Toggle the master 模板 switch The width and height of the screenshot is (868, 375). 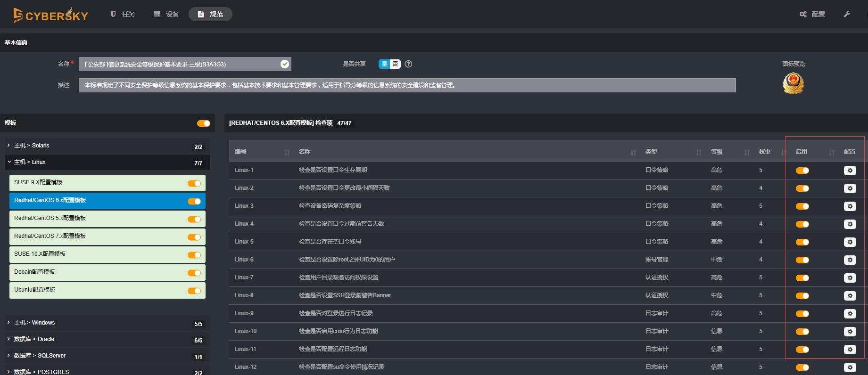pos(203,123)
